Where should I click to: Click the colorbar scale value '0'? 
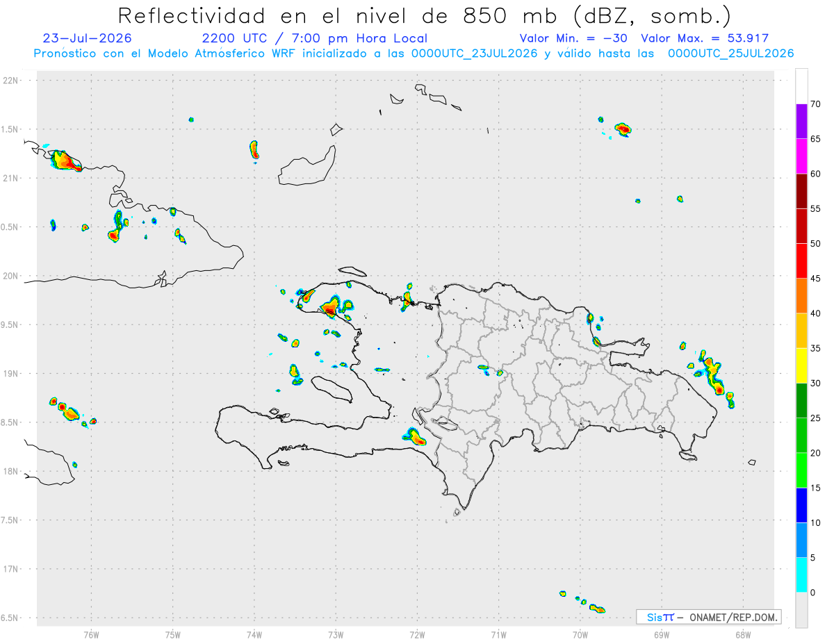[x=812, y=593]
